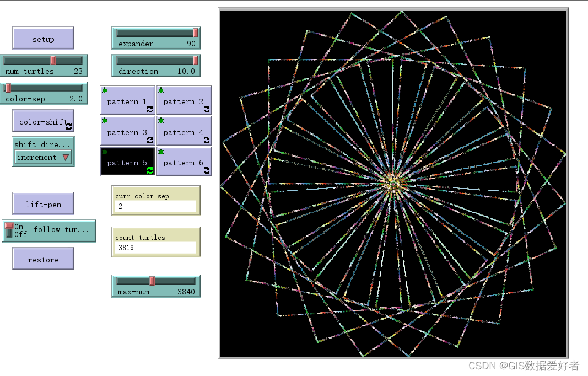The height and width of the screenshot is (376, 588).
Task: Run the color-shift forever button
Action: [43, 121]
